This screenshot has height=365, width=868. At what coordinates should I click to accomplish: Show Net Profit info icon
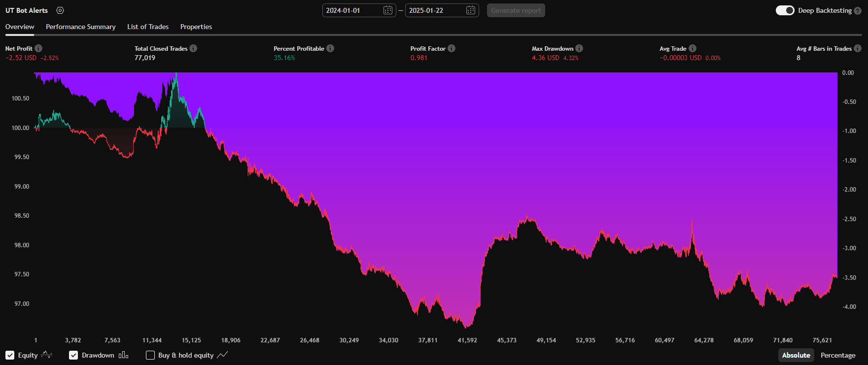pyautogui.click(x=38, y=48)
